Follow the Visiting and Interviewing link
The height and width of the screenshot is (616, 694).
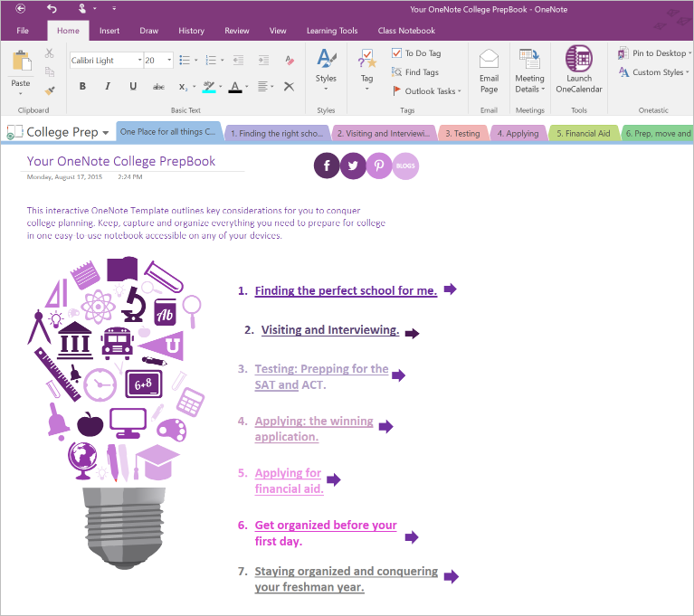[330, 330]
